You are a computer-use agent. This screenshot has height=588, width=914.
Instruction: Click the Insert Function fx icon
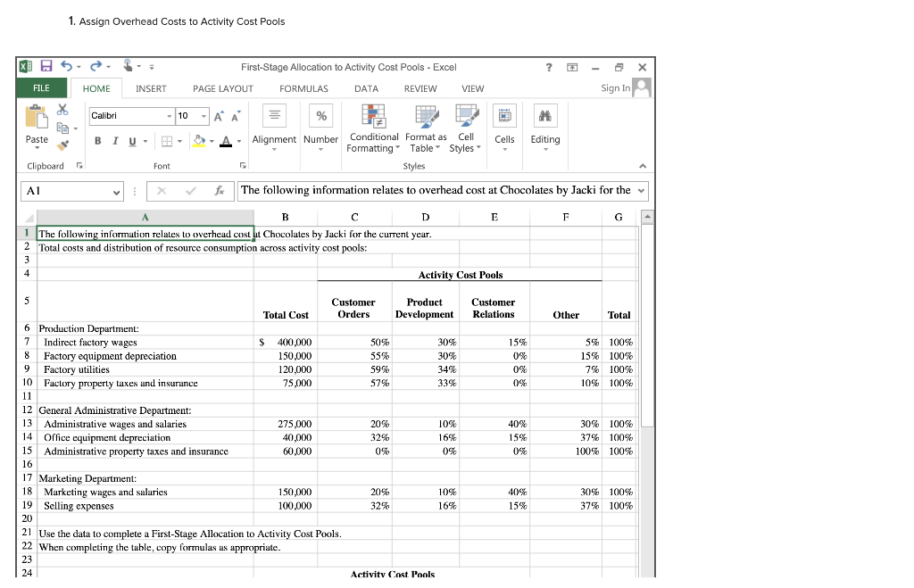click(220, 191)
